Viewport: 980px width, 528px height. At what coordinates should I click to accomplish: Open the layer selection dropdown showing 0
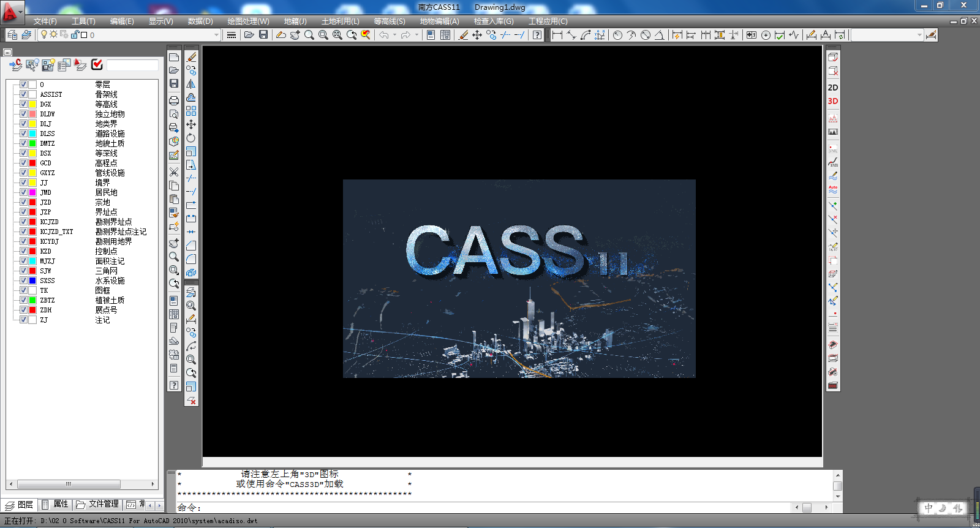pyautogui.click(x=129, y=35)
